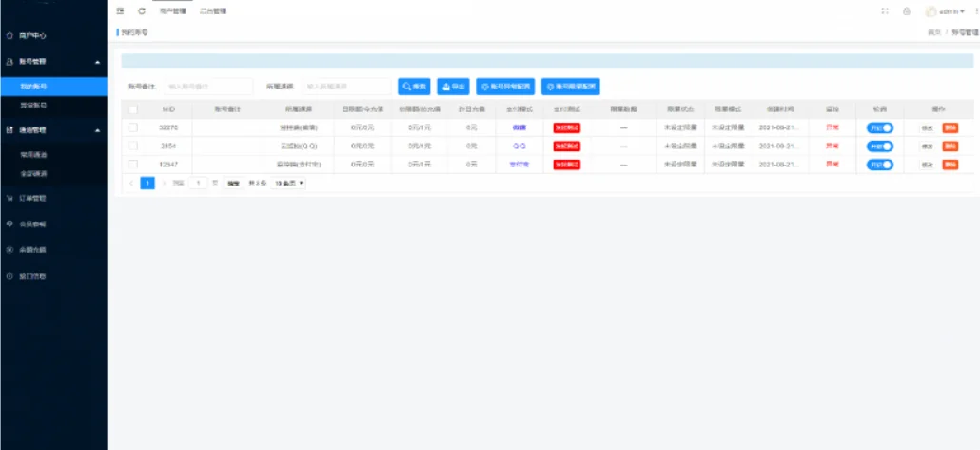Click the first search input field
Screen dimensions: 980x450
(209, 87)
